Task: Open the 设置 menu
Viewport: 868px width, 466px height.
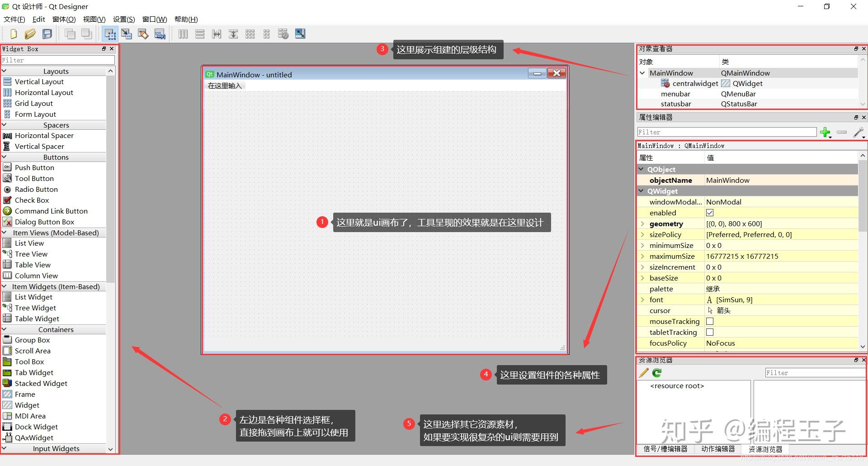Action: pos(123,19)
